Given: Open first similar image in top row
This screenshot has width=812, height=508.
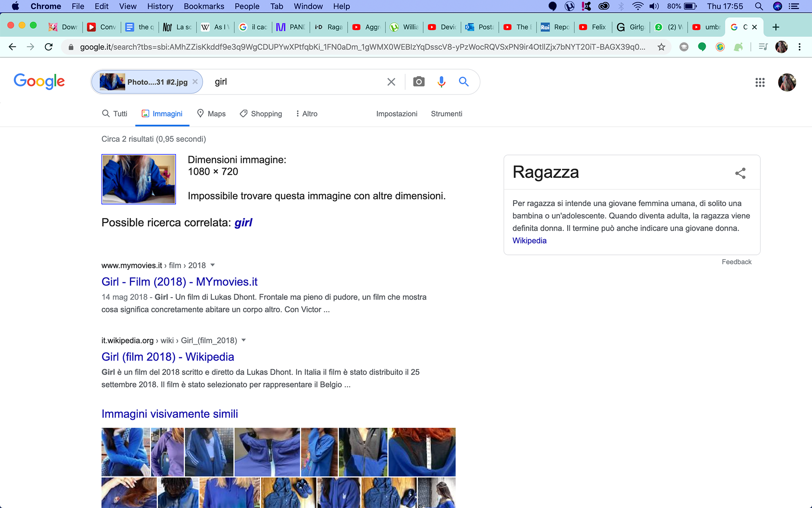Looking at the screenshot, I should [x=126, y=452].
